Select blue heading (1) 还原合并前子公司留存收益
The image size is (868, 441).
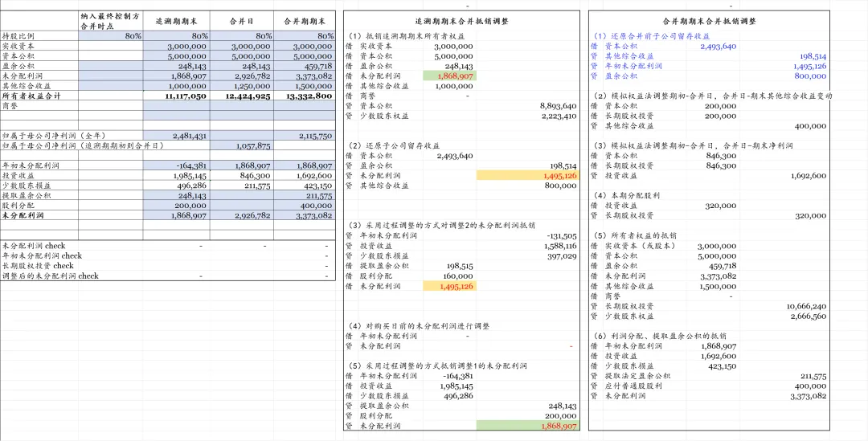(x=652, y=36)
